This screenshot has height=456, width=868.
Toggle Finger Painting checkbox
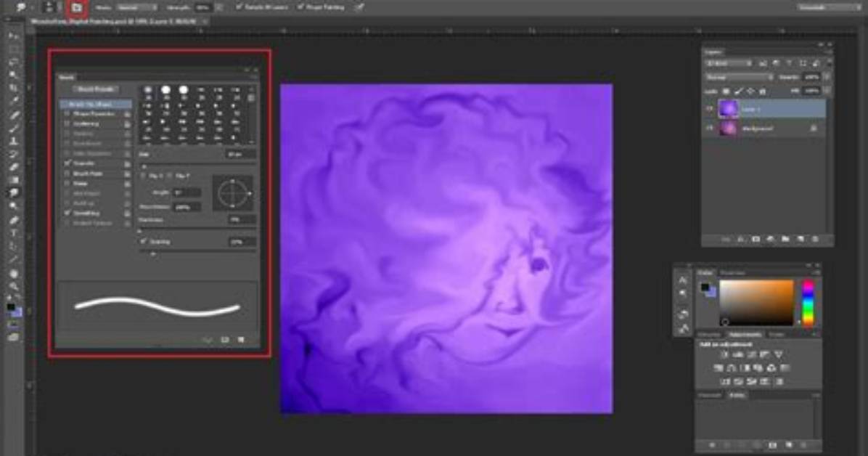(x=300, y=7)
